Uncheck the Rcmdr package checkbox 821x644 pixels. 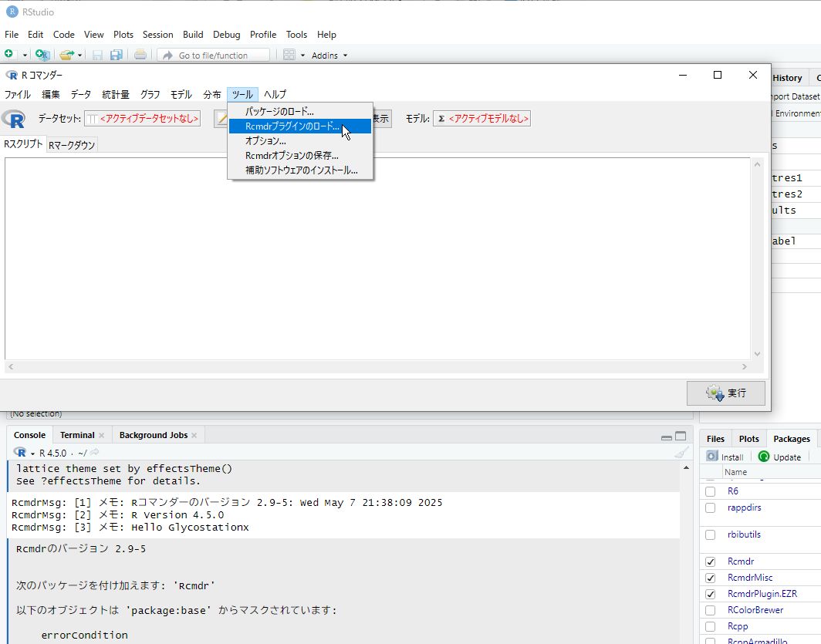point(710,562)
